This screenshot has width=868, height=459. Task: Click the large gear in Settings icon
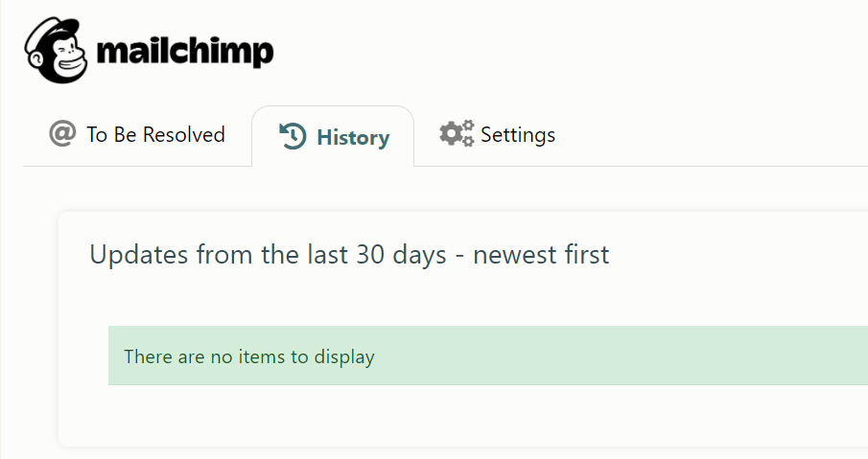(451, 134)
